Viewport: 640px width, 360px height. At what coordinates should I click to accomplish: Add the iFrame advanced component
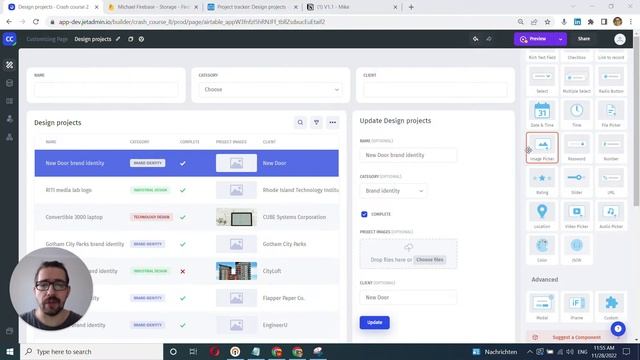point(576,307)
